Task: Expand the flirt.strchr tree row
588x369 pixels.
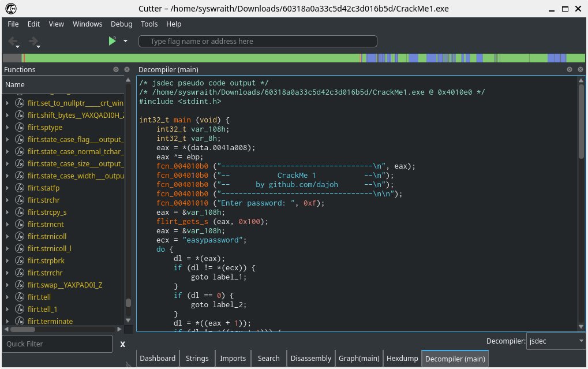Action: pos(7,200)
